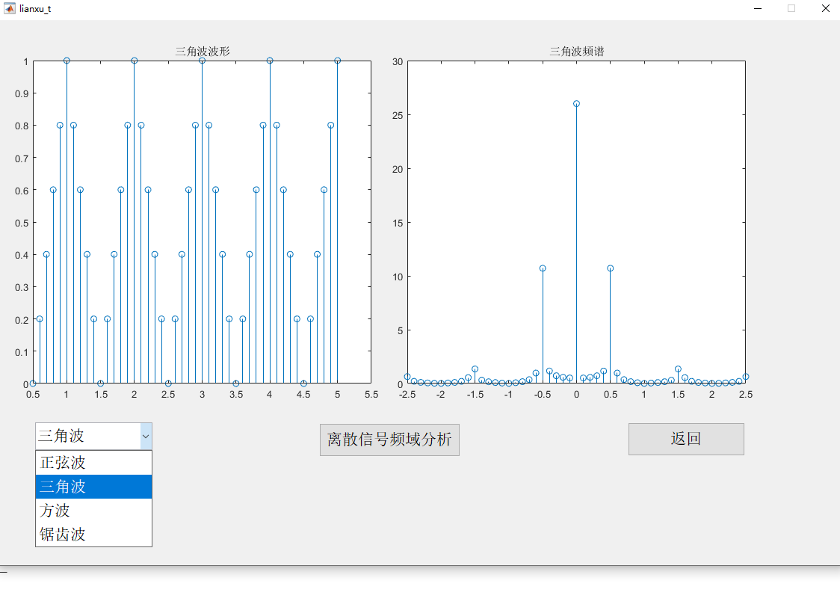Click the 返回 button
The height and width of the screenshot is (616, 840).
(685, 439)
